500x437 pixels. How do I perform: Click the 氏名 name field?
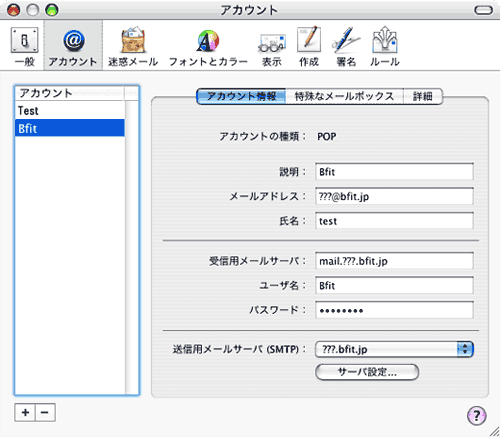pyautogui.click(x=394, y=221)
